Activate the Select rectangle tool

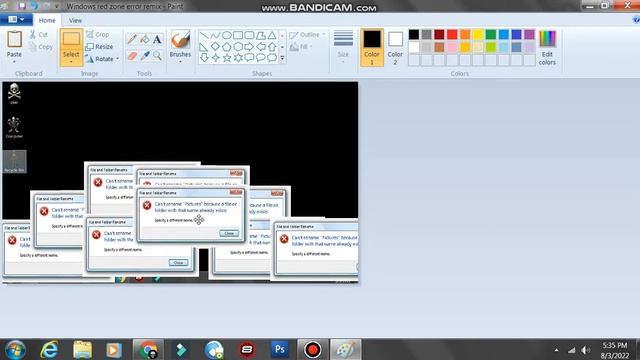pos(71,39)
